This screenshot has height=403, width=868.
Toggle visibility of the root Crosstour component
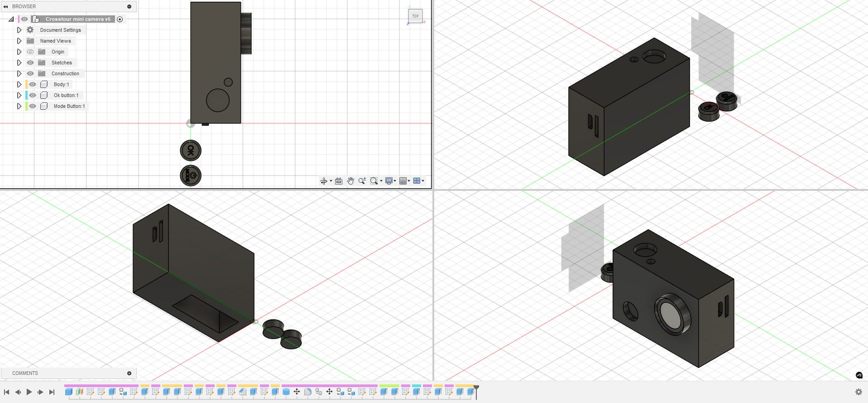(x=24, y=19)
